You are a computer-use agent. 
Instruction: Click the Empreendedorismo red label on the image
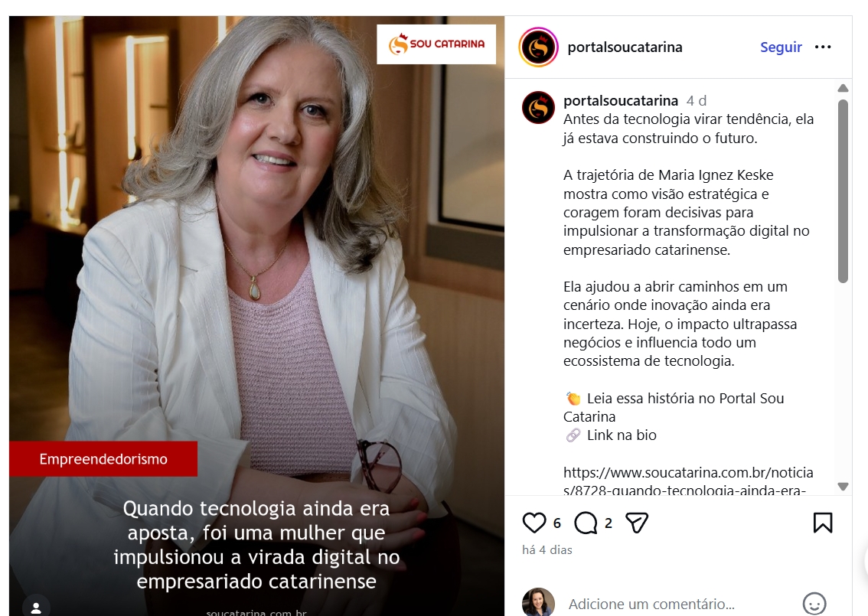tap(103, 459)
